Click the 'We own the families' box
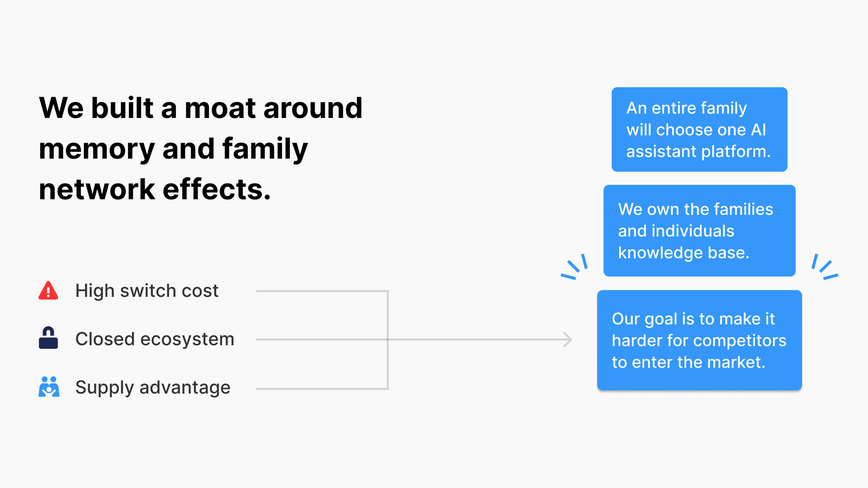 tap(699, 230)
